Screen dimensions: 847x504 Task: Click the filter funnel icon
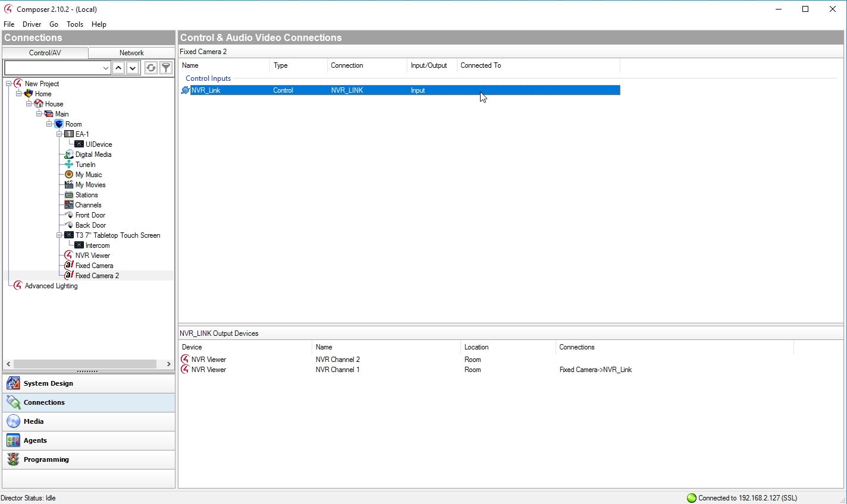tap(166, 68)
